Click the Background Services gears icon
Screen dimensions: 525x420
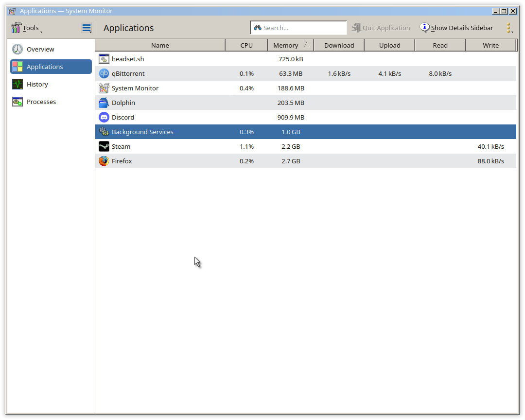[104, 132]
